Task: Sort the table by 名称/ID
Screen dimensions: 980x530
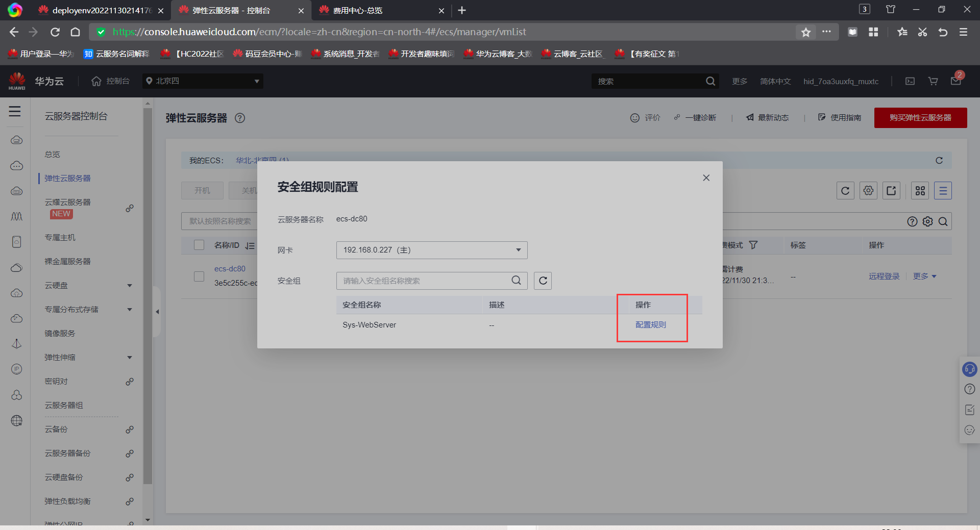Action: [x=250, y=245]
